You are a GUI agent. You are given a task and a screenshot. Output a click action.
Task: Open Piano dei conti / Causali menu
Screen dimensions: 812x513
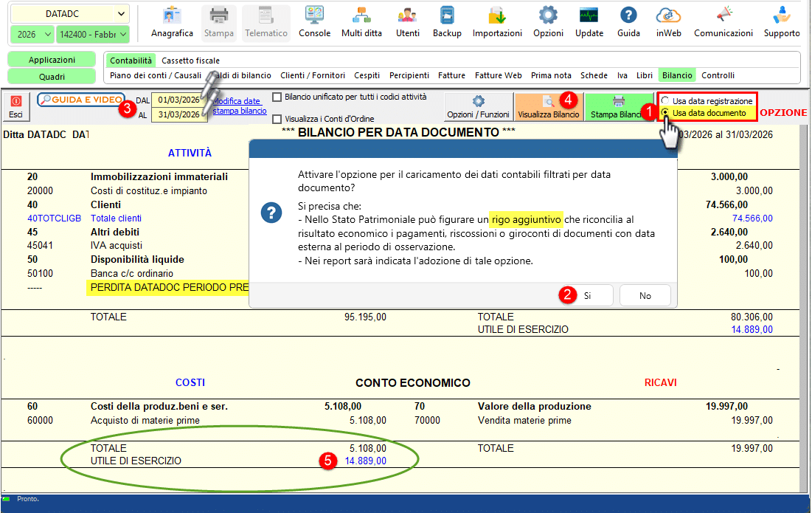(x=156, y=75)
